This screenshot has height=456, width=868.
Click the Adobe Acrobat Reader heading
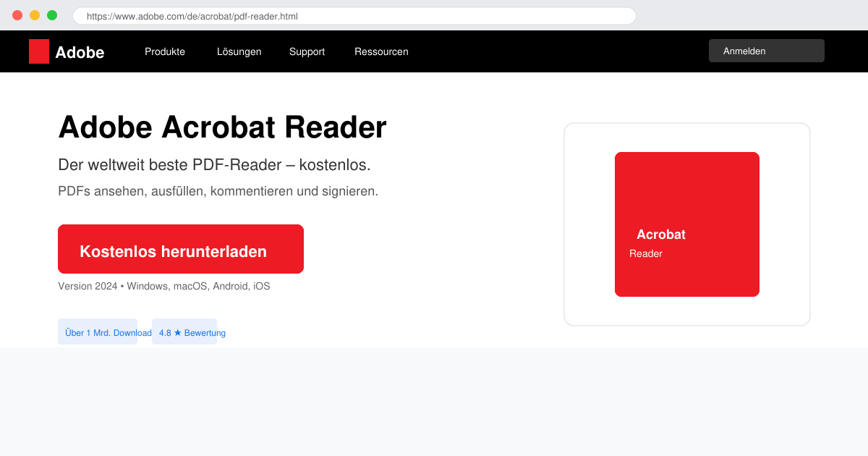point(222,127)
